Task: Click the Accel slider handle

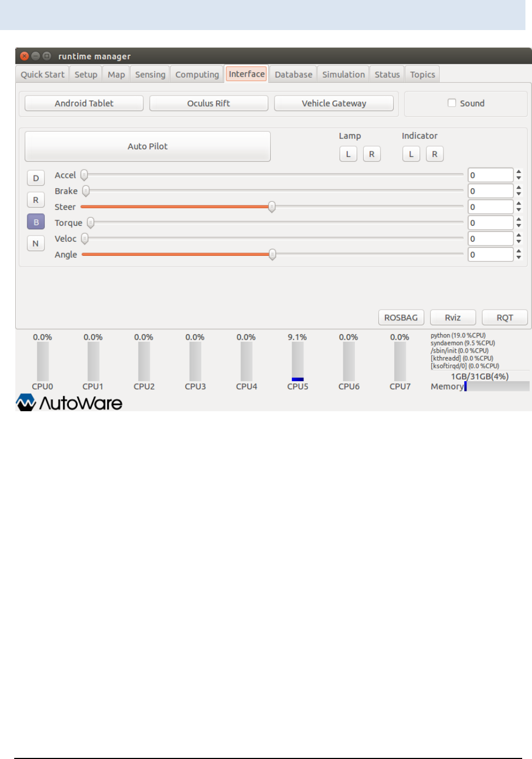Action: [84, 175]
